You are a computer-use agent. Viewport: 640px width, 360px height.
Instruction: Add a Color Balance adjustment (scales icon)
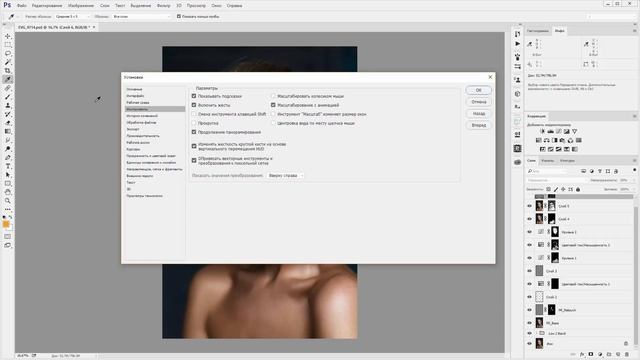(x=547, y=140)
